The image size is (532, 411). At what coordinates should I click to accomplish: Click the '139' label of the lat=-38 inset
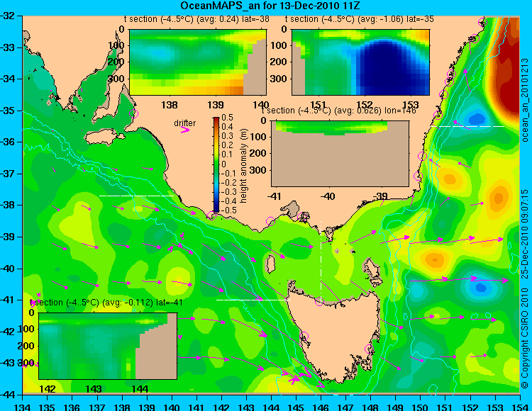tap(216, 105)
